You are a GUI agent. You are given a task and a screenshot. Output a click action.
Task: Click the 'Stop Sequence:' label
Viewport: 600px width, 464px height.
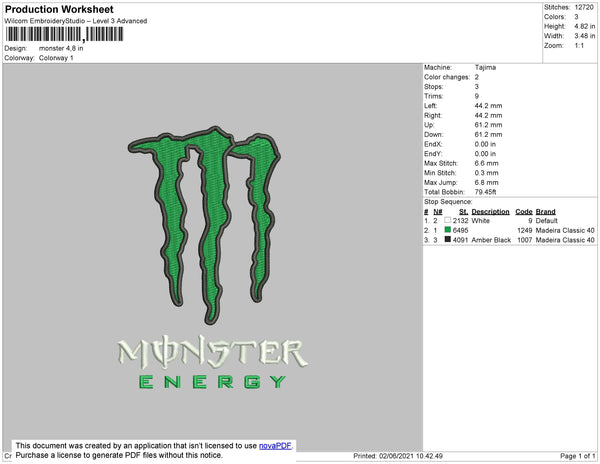coord(448,202)
